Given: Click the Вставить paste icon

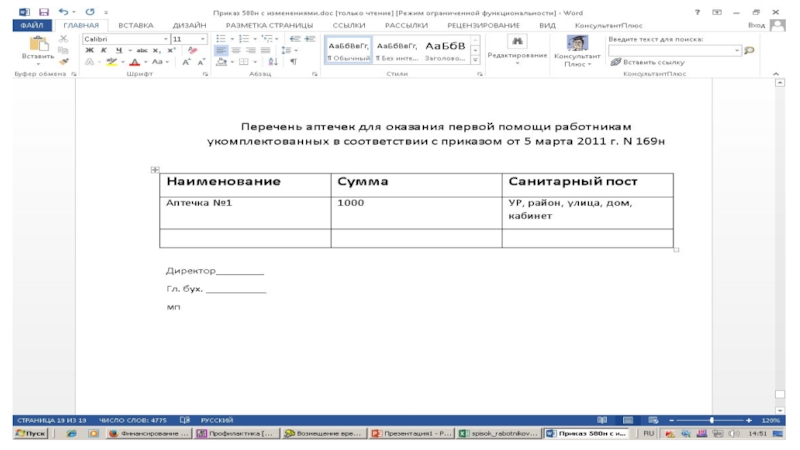Looking at the screenshot, I should click(x=38, y=45).
